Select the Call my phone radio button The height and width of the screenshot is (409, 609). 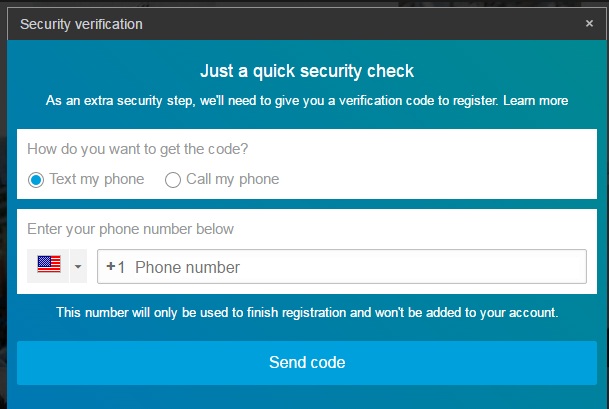click(173, 180)
